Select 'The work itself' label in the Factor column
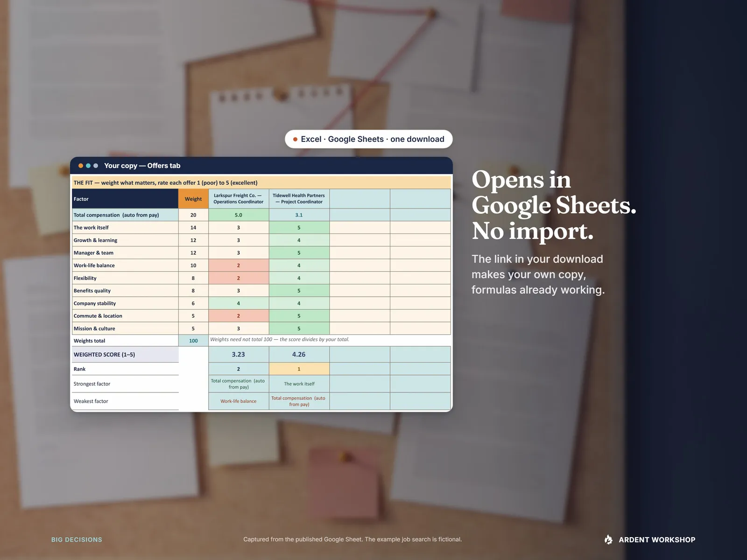747x560 pixels. pyautogui.click(x=125, y=228)
